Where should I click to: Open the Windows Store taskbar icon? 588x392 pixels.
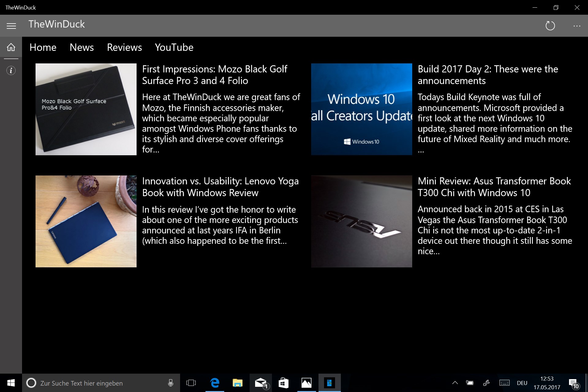(284, 383)
